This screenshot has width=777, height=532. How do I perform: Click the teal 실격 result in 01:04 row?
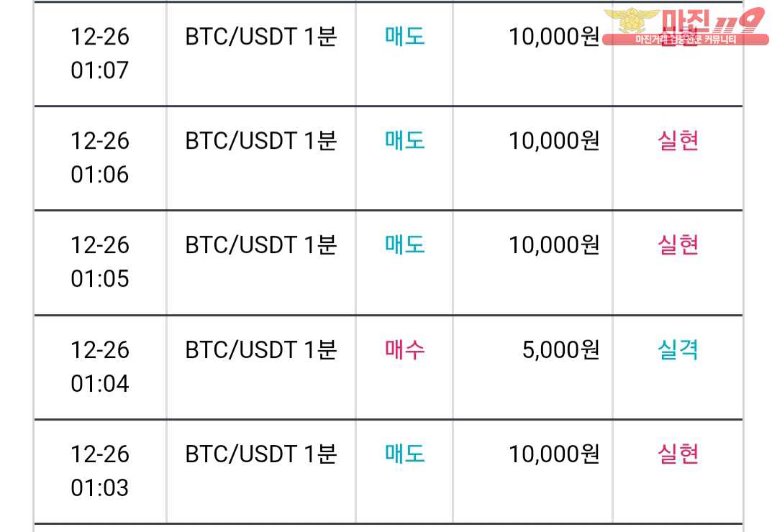(x=678, y=349)
